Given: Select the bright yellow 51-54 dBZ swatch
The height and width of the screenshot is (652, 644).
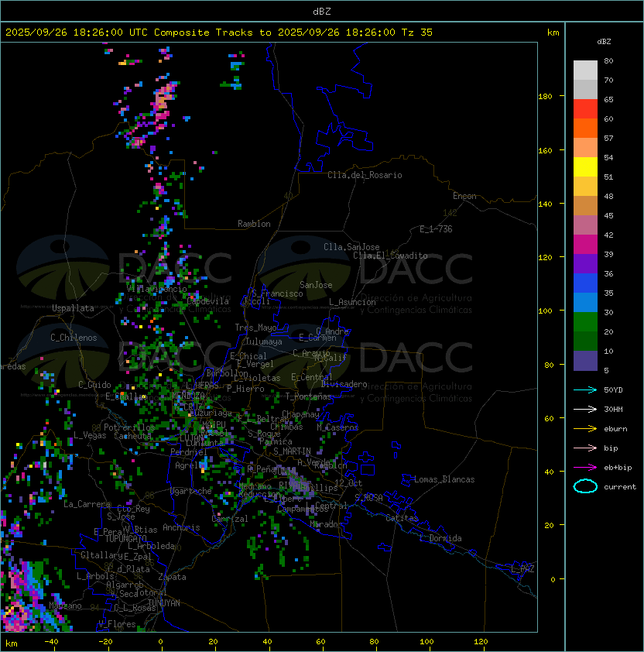Looking at the screenshot, I should point(585,166).
